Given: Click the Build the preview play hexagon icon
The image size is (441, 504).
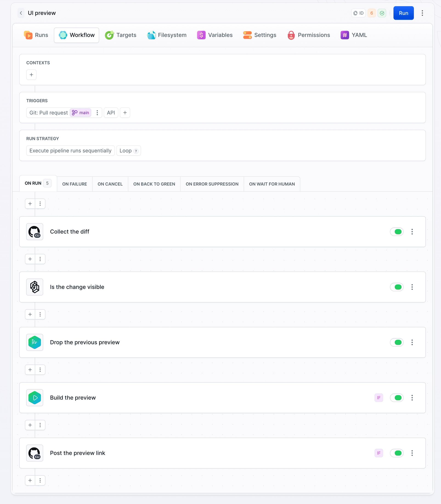Looking at the screenshot, I should tap(35, 398).
